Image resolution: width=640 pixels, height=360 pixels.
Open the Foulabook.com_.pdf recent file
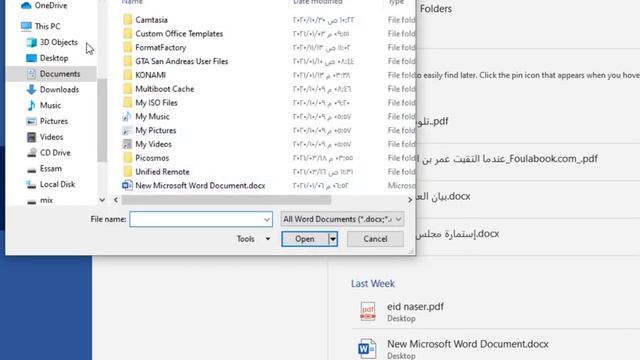click(x=508, y=159)
